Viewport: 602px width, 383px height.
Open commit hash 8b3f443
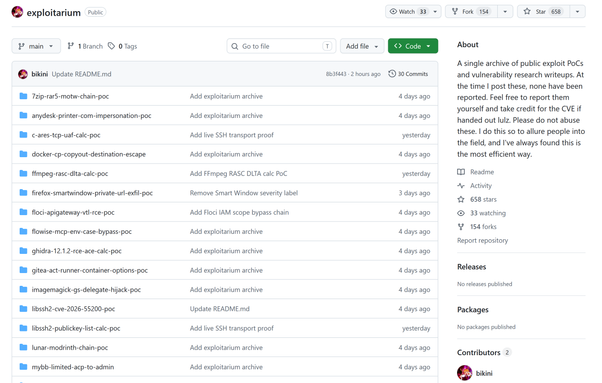click(x=336, y=74)
